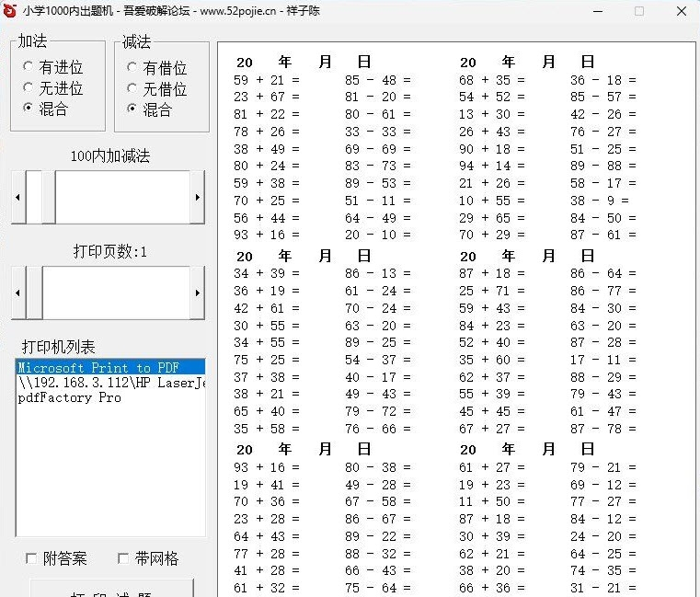
Task: Decrease 打印页数 with its left arrow
Action: tap(17, 293)
